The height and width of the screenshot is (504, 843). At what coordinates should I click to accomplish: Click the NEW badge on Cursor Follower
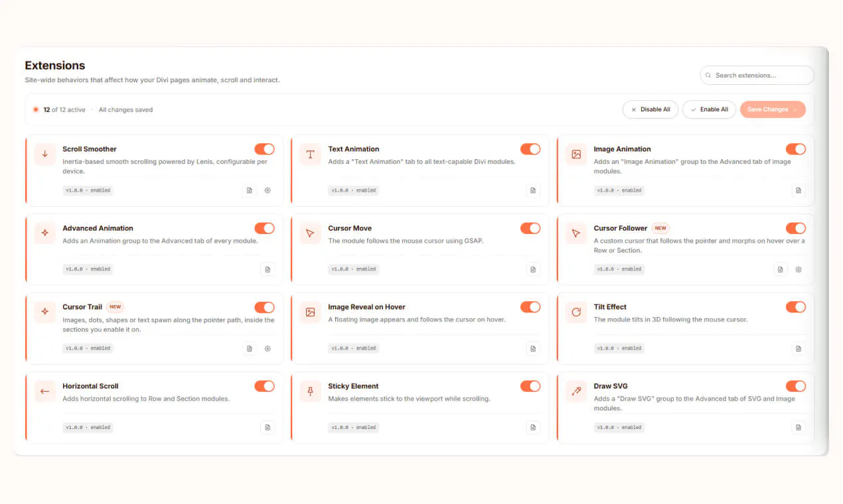click(x=660, y=228)
